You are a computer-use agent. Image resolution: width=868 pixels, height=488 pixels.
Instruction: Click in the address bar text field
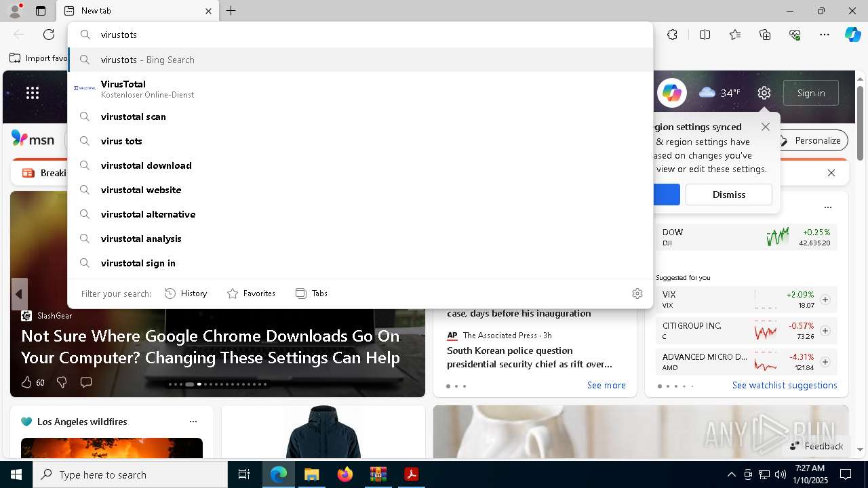[359, 35]
